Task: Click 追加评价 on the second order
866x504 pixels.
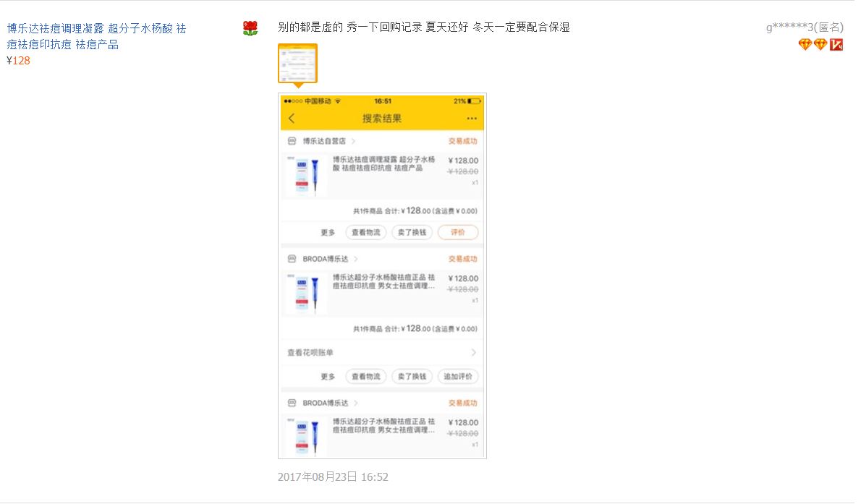Action: coord(458,377)
